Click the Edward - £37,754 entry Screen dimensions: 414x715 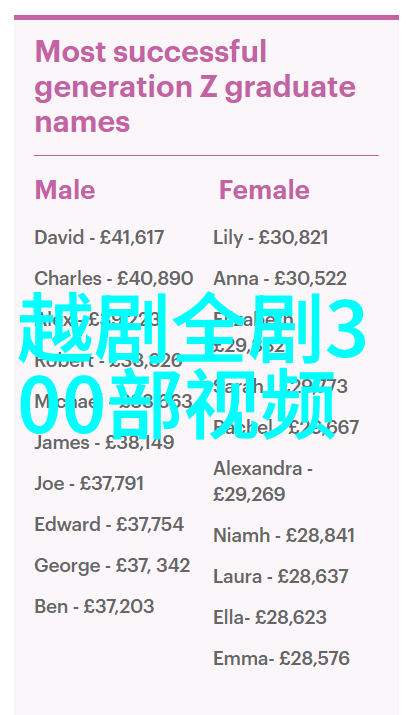[109, 524]
